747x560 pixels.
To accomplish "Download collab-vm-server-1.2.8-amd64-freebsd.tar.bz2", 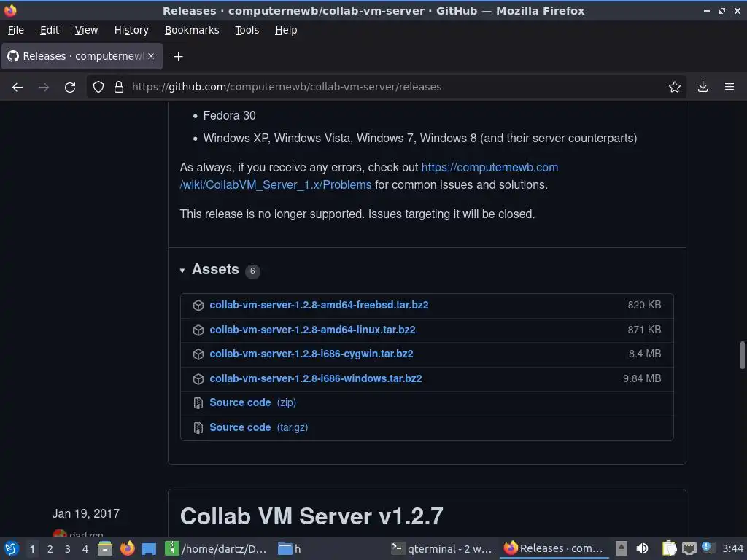I will pos(319,305).
